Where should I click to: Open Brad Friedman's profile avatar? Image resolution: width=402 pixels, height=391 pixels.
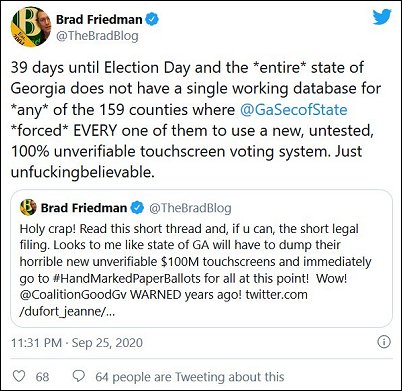pyautogui.click(x=31, y=27)
